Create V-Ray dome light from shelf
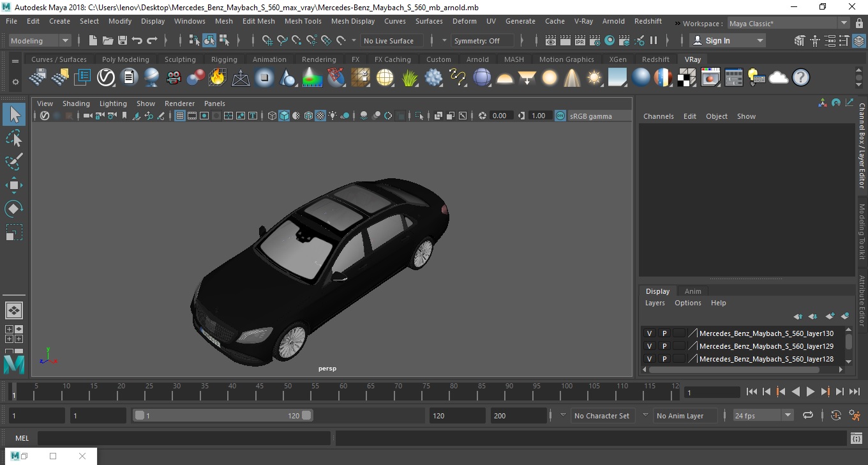 (x=505, y=78)
